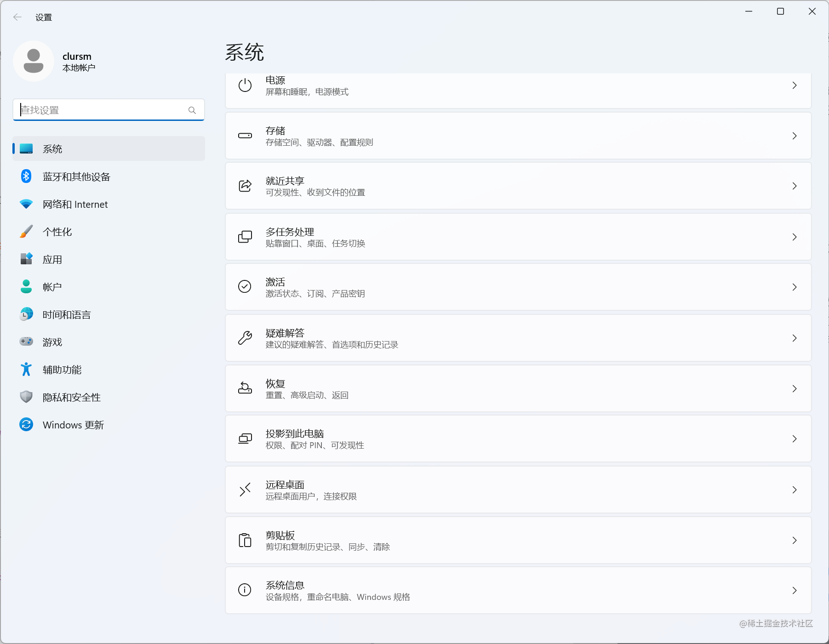Viewport: 829px width, 644px height.
Task: Click the 游戏 category label
Action: (x=52, y=342)
